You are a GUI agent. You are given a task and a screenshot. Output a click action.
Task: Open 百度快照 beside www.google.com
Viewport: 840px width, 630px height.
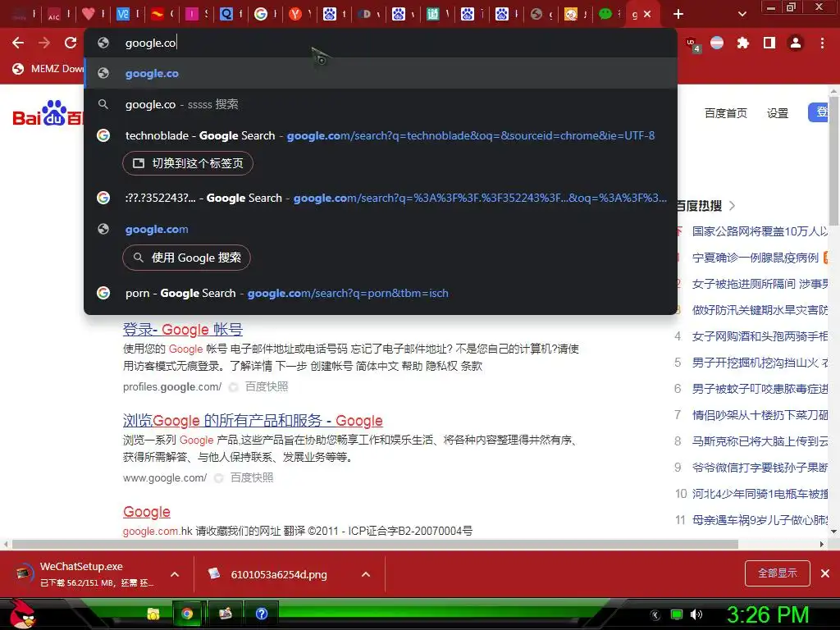pyautogui.click(x=251, y=478)
